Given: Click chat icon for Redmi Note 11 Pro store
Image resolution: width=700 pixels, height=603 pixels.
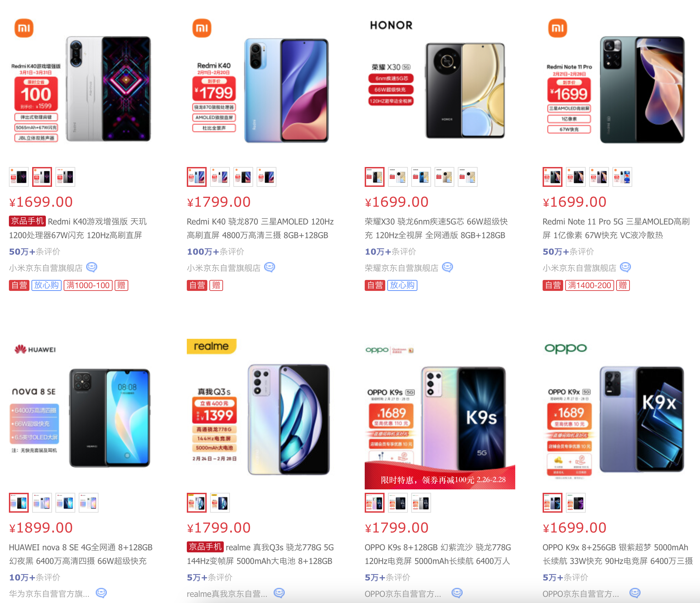Looking at the screenshot, I should pos(625,267).
